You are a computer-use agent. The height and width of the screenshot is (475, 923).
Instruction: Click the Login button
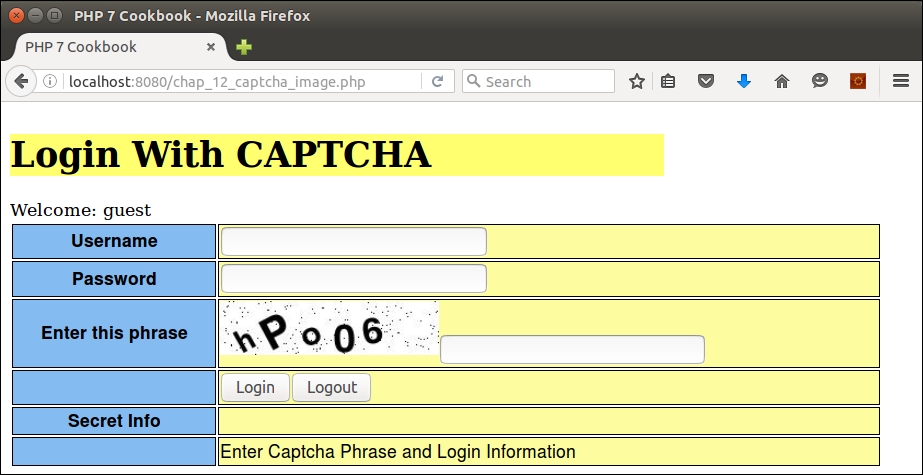255,387
